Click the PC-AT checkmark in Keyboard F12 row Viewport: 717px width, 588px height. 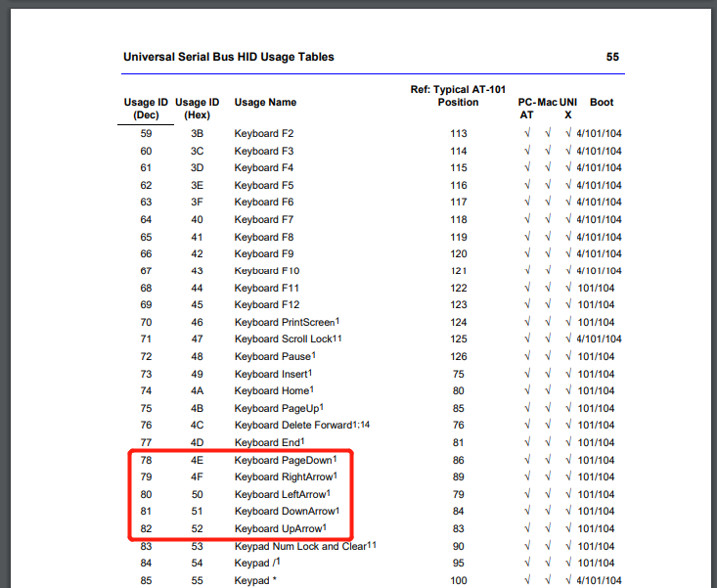527,305
